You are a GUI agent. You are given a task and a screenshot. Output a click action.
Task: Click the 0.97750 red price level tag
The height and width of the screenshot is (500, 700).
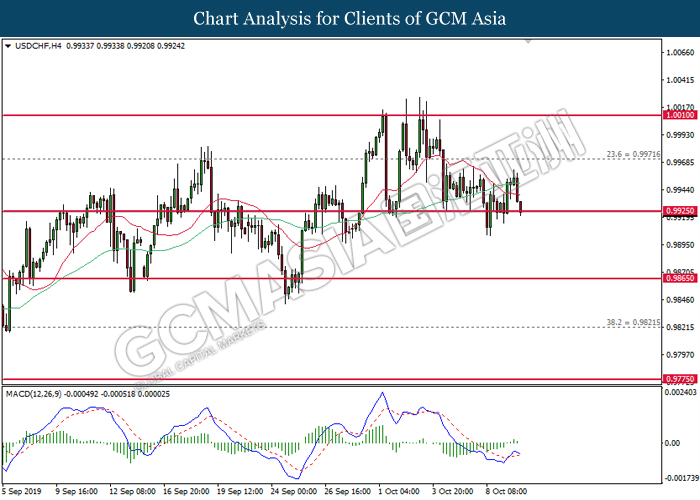pyautogui.click(x=680, y=379)
